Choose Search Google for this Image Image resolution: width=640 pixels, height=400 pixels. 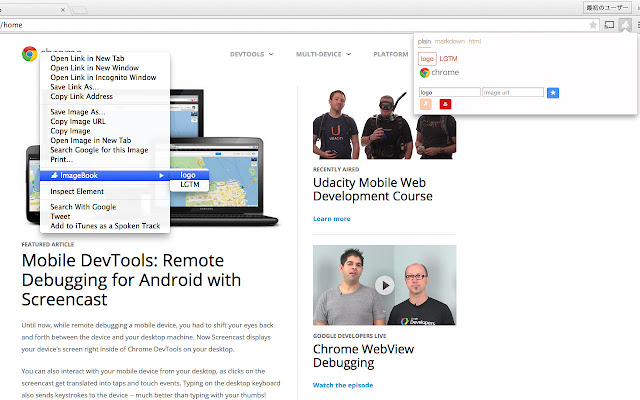pos(105,150)
